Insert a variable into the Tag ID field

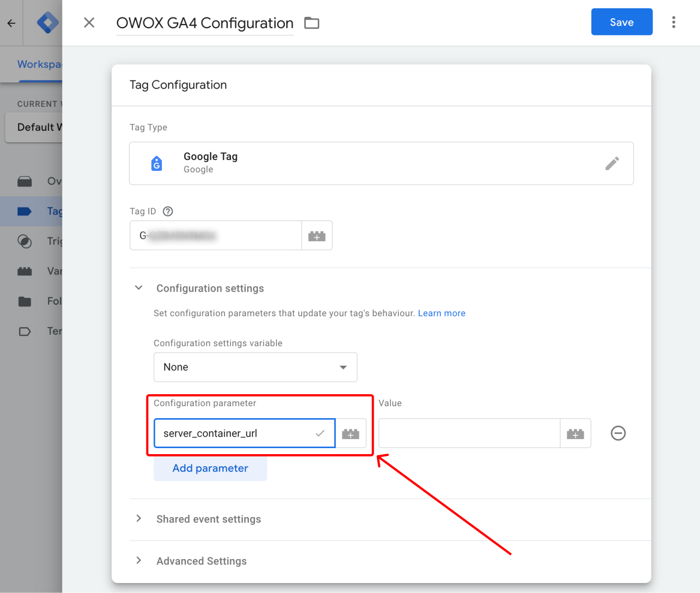[317, 235]
